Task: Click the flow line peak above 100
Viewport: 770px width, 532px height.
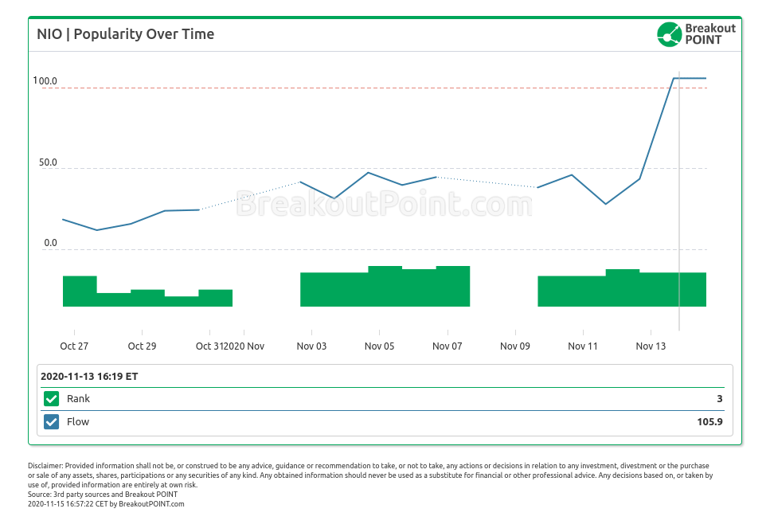Action: point(690,78)
